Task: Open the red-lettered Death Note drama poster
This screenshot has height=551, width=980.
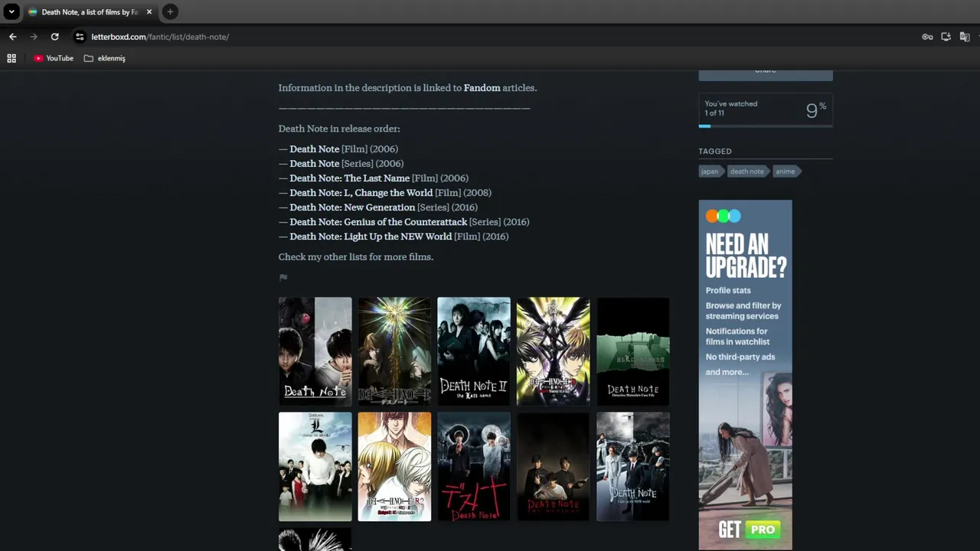Action: click(x=474, y=467)
